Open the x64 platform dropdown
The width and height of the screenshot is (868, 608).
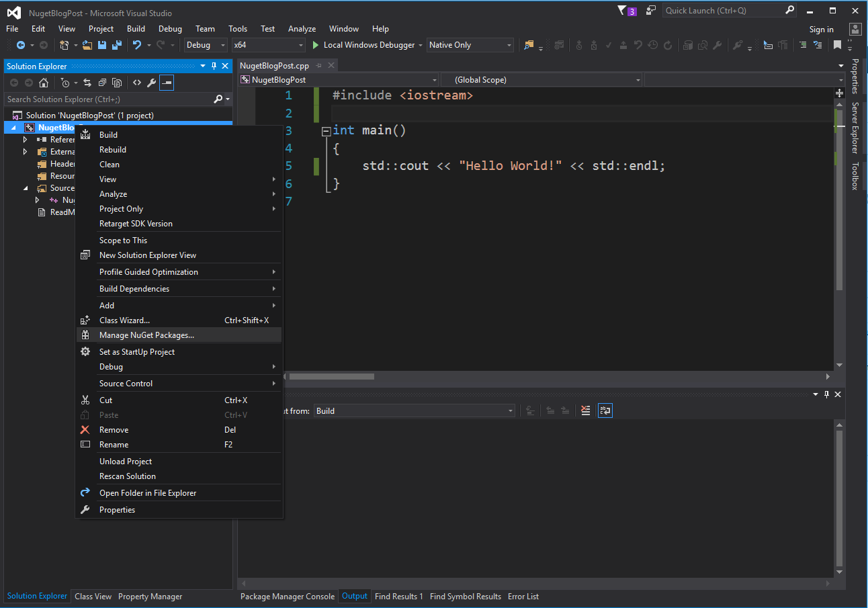[269, 45]
